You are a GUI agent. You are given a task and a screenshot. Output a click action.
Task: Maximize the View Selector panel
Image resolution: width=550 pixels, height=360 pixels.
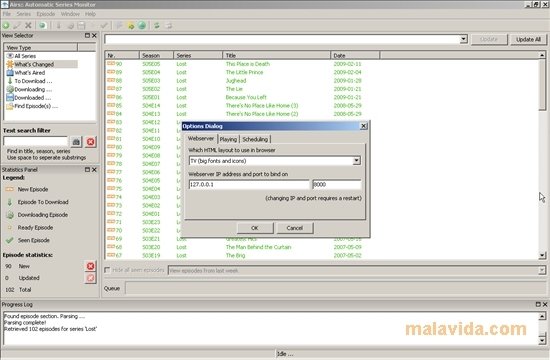click(87, 35)
